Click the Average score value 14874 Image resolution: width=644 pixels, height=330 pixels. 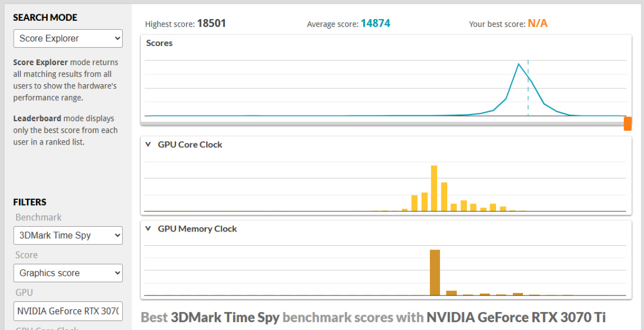(x=376, y=23)
